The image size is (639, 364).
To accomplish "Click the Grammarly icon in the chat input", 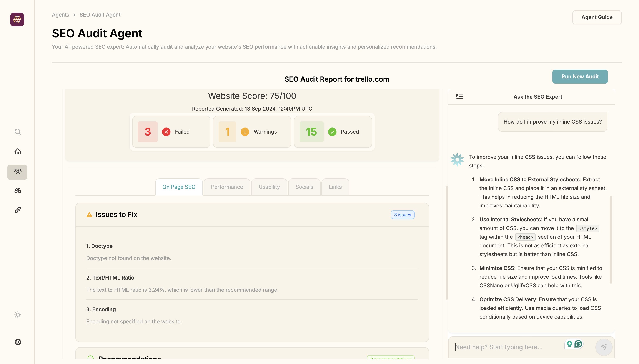I will pos(578,344).
